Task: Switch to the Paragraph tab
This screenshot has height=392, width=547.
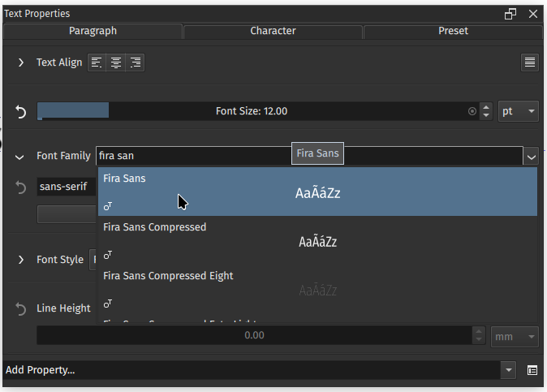Action: pyautogui.click(x=93, y=31)
